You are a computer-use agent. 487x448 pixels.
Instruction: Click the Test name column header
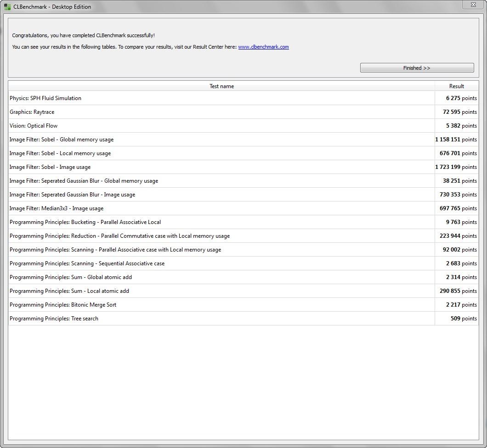(221, 86)
